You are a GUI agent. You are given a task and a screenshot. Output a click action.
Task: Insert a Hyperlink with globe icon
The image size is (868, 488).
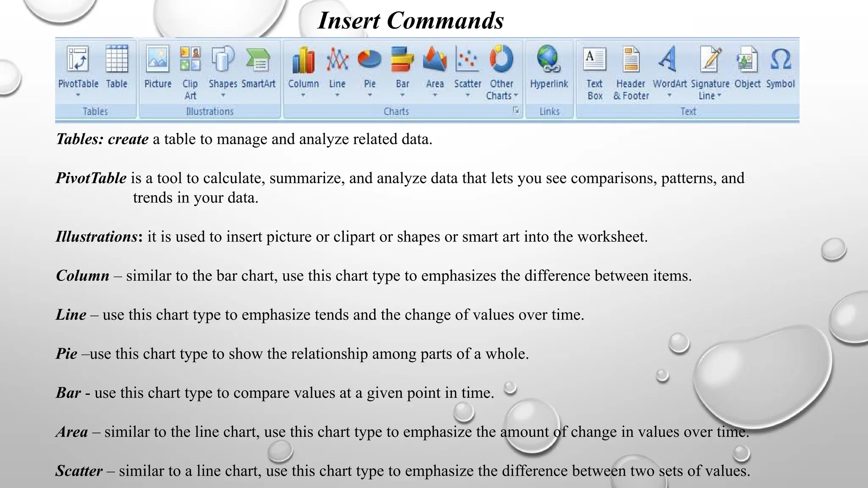coord(549,59)
